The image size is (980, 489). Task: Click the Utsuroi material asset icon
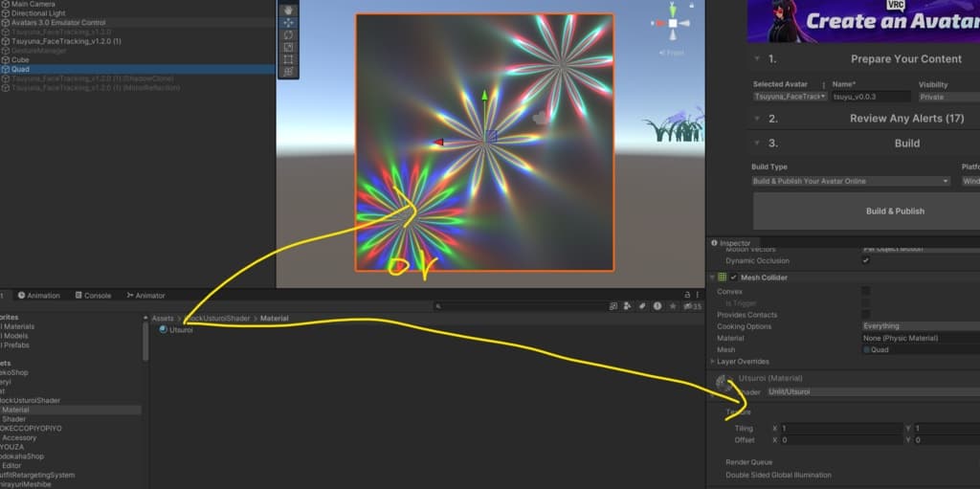pyautogui.click(x=163, y=330)
